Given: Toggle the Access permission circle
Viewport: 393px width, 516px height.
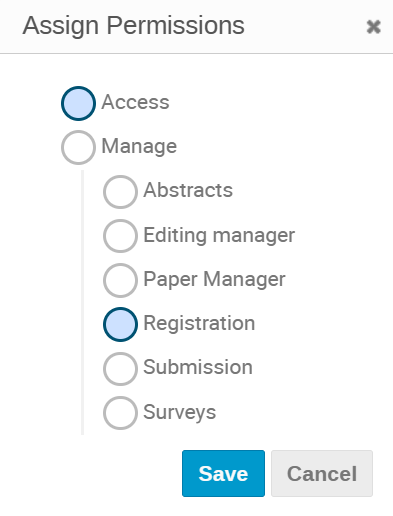Looking at the screenshot, I should 78,103.
